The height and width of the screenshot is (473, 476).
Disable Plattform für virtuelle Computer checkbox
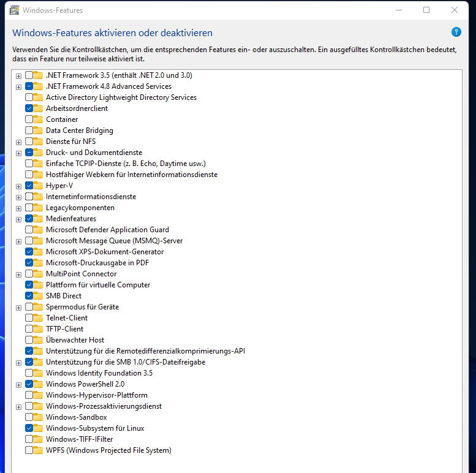coord(29,284)
